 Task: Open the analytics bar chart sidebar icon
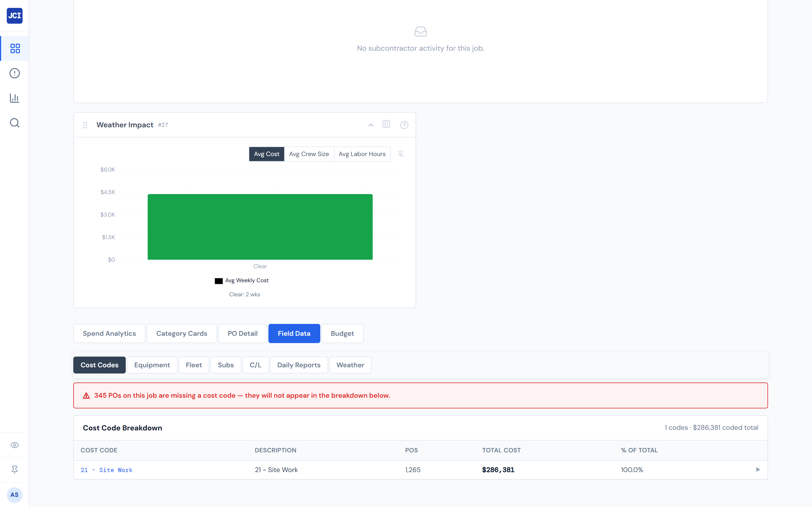coord(14,98)
